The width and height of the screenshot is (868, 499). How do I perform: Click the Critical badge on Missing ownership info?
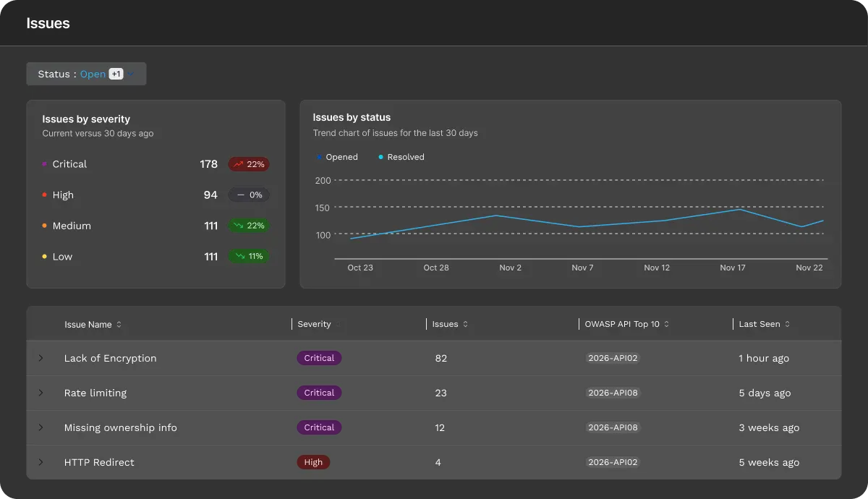[319, 427]
